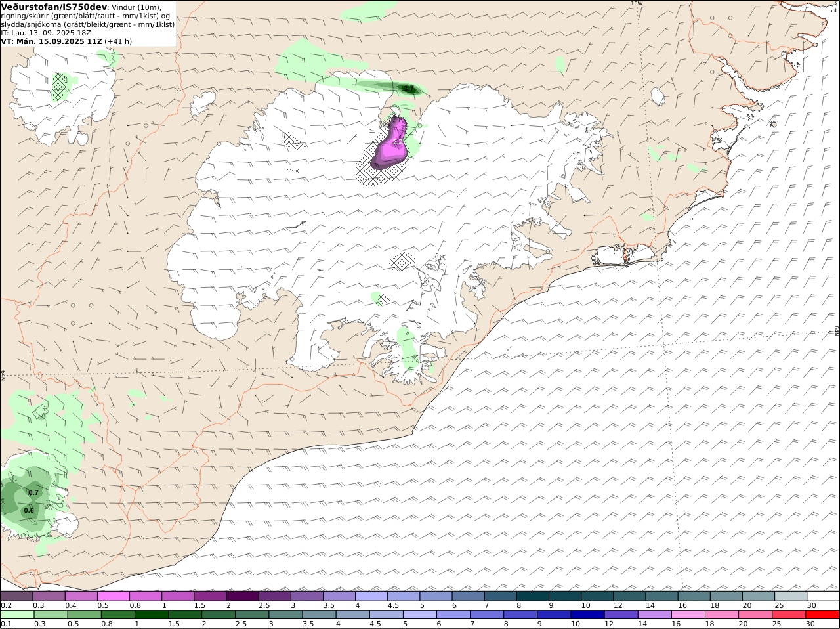Select the rain legend swatch labeled 2.5

tap(251, 615)
